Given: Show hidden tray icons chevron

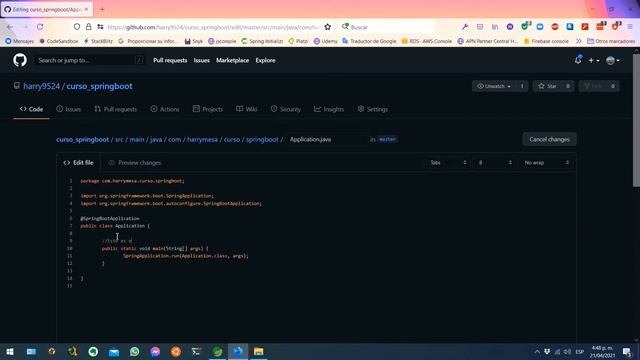Looking at the screenshot, I should point(537,351).
